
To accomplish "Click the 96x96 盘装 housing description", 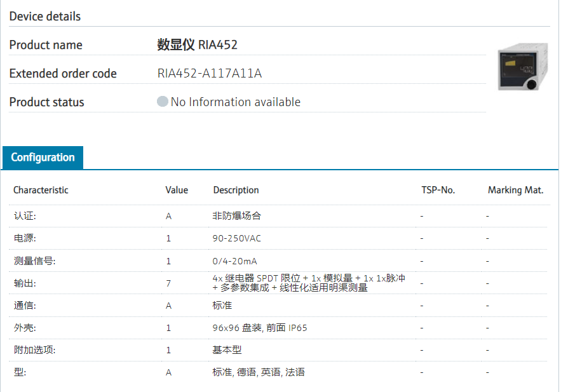I will [x=260, y=328].
